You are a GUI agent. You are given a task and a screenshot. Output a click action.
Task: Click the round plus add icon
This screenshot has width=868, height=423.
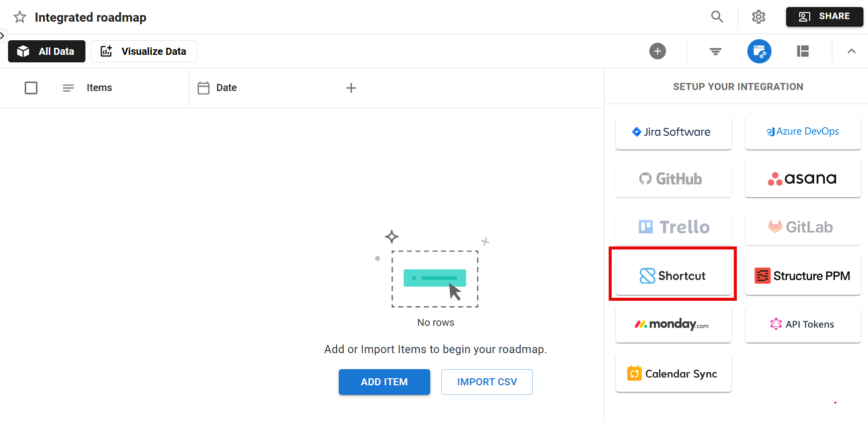(657, 51)
